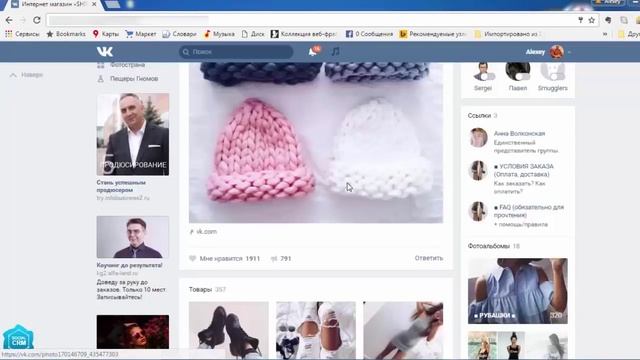Open Коучинг до результата ad link
The image size is (640, 360).
tap(129, 265)
